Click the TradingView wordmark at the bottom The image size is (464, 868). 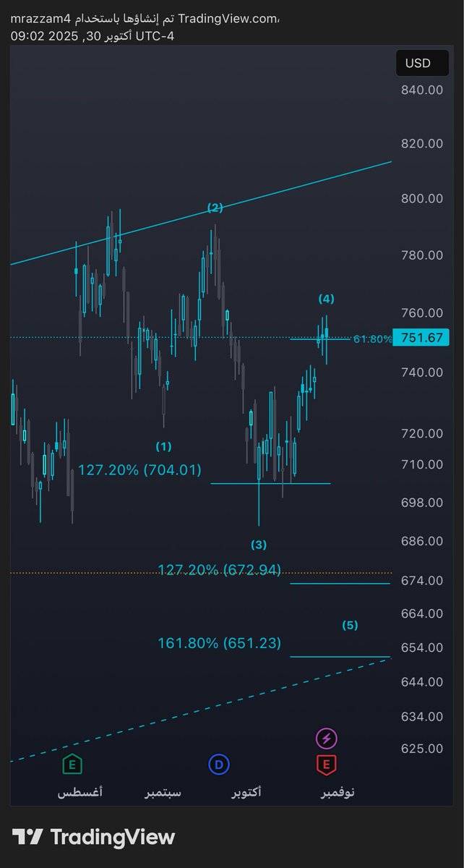113,838
